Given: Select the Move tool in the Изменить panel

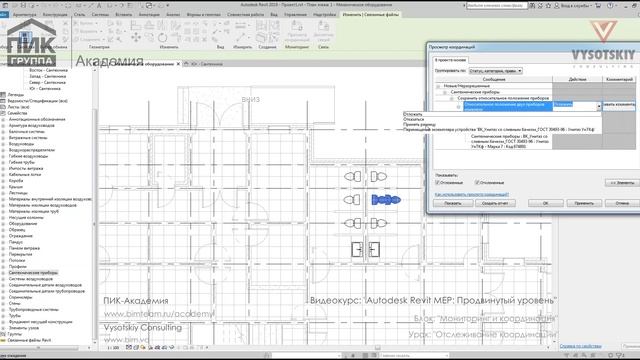Looking at the screenshot, I should [136, 38].
